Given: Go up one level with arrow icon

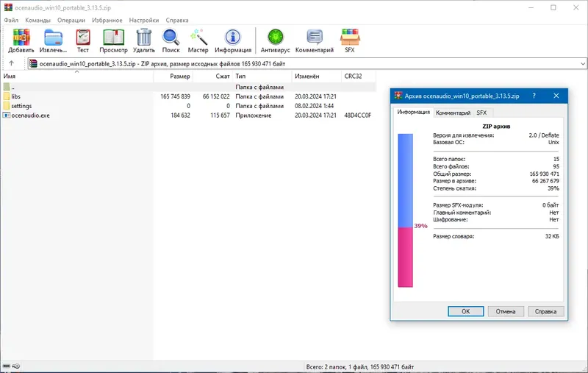Looking at the screenshot, I should [11, 63].
